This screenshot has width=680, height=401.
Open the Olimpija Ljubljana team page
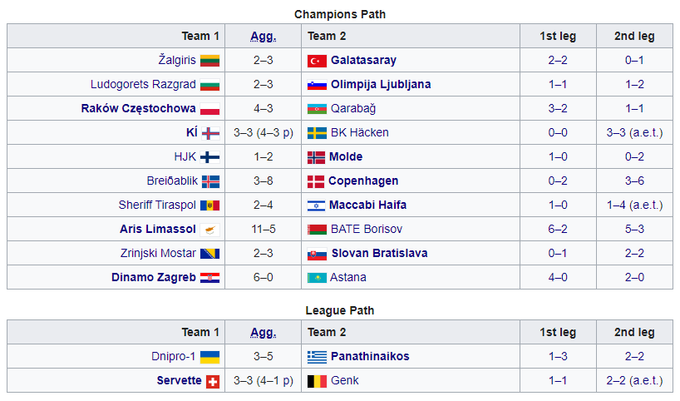(381, 85)
